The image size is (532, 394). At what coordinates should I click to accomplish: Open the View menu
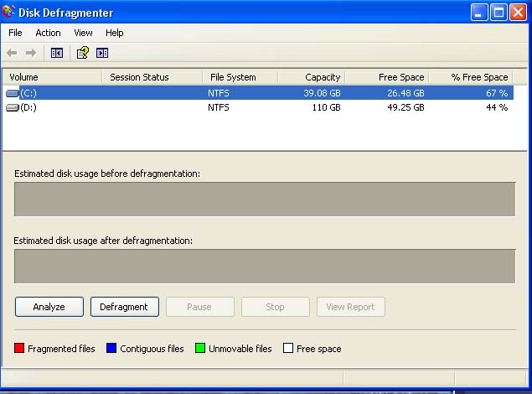coord(83,33)
